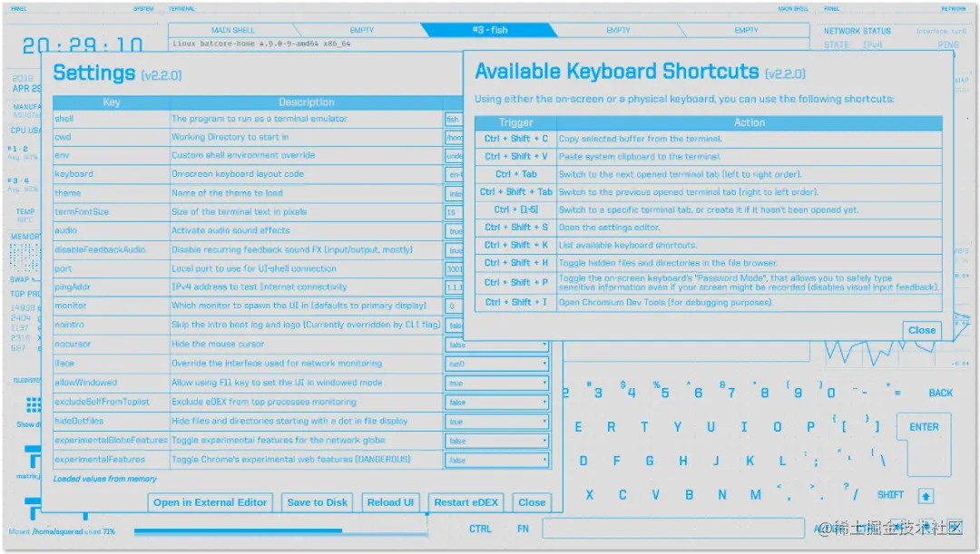The width and height of the screenshot is (980, 554).
Task: Close the Available Keyboard Shortcuts dialog
Action: (922, 330)
